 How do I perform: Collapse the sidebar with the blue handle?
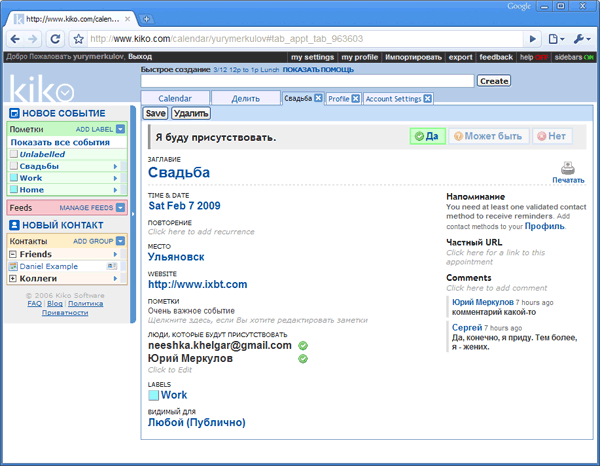(133, 214)
